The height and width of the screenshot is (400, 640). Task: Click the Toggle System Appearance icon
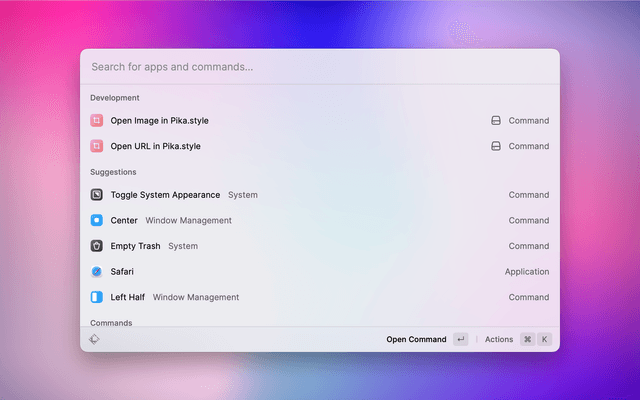click(97, 195)
